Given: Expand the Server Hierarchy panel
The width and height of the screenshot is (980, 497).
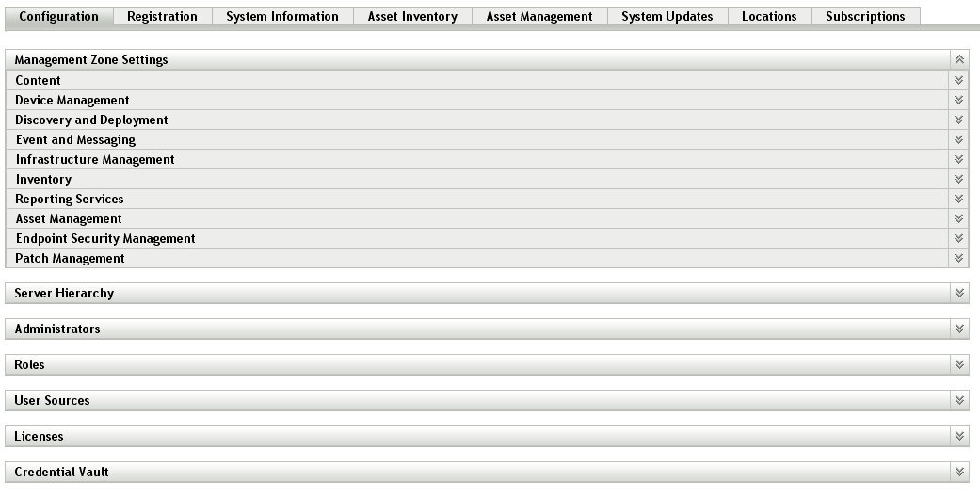Looking at the screenshot, I should [x=959, y=294].
